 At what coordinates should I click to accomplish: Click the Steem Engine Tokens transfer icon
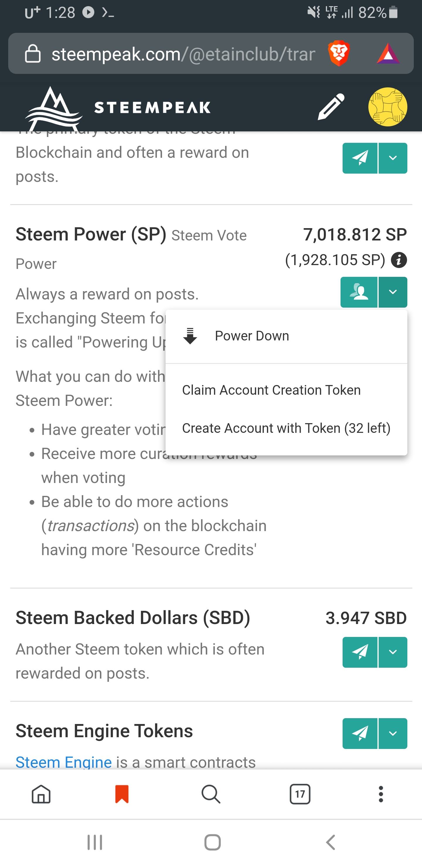pyautogui.click(x=360, y=733)
